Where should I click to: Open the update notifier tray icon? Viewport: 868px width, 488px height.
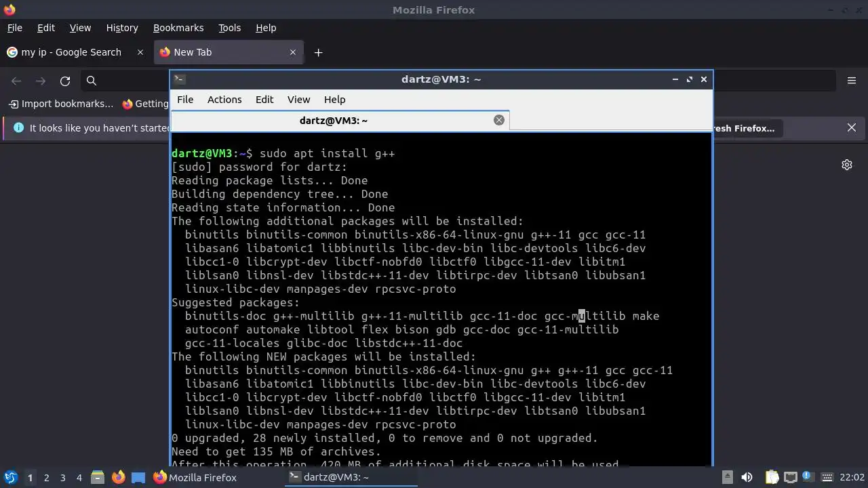point(807,477)
